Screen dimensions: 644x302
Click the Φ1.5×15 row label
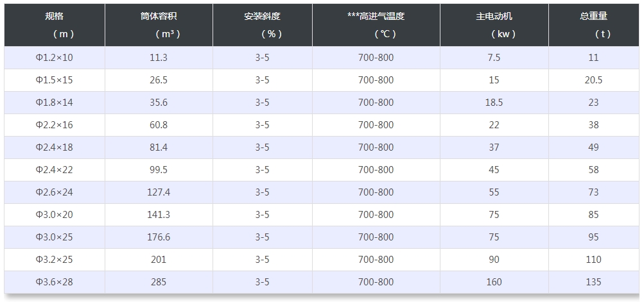(54, 80)
